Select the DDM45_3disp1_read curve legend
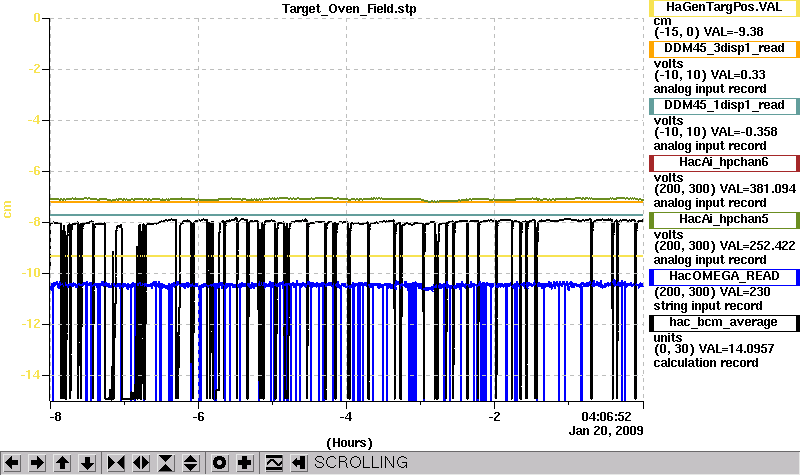 click(x=724, y=48)
